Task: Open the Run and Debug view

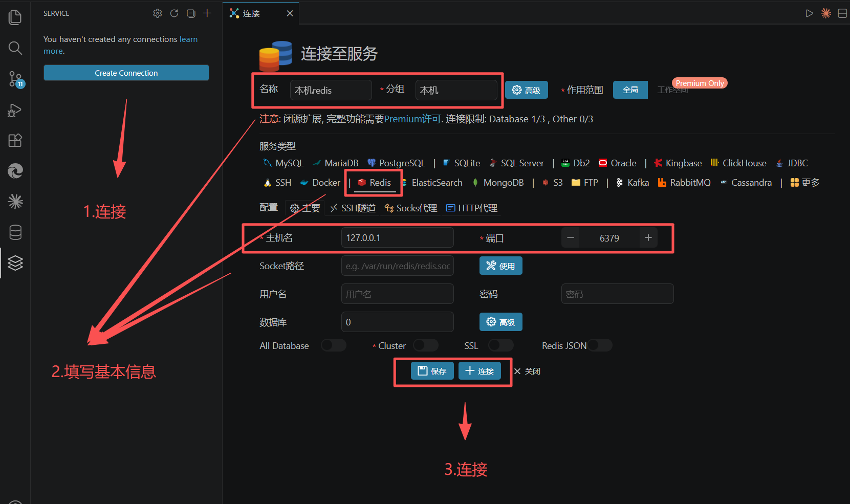Action: point(15,110)
